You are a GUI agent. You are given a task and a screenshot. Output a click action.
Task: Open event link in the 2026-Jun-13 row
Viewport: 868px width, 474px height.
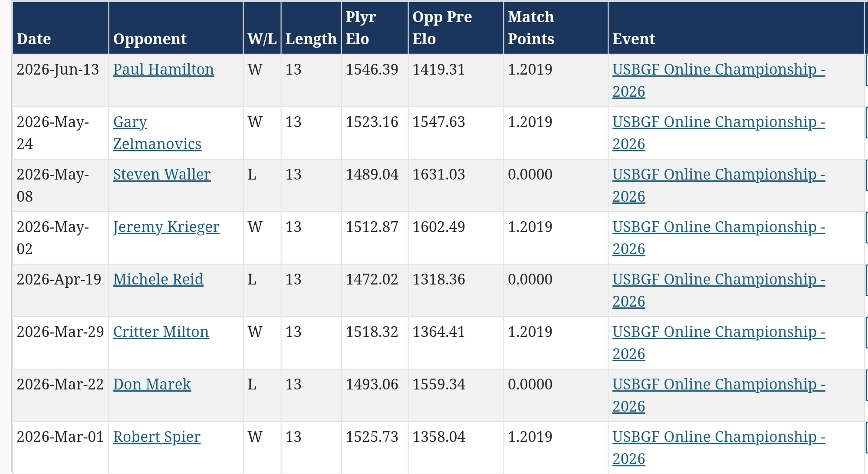tap(719, 80)
